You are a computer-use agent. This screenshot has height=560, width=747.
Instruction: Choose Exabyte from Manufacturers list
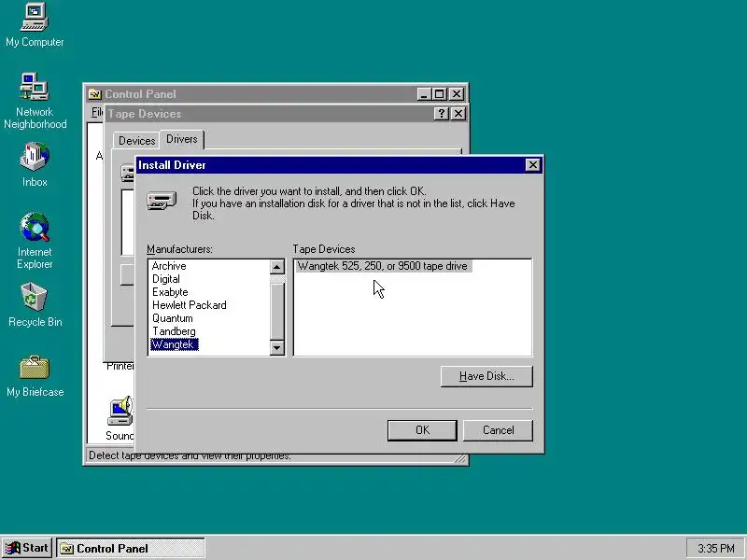click(x=170, y=292)
